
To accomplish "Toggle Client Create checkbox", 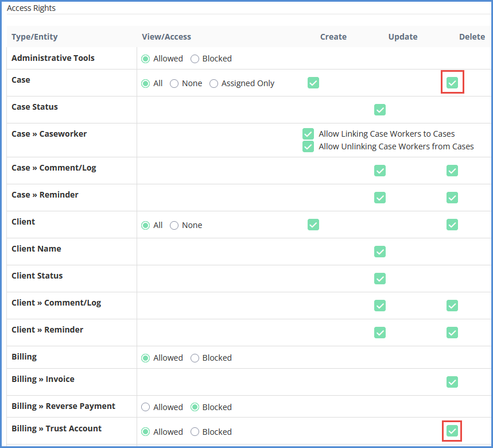I will point(313,225).
